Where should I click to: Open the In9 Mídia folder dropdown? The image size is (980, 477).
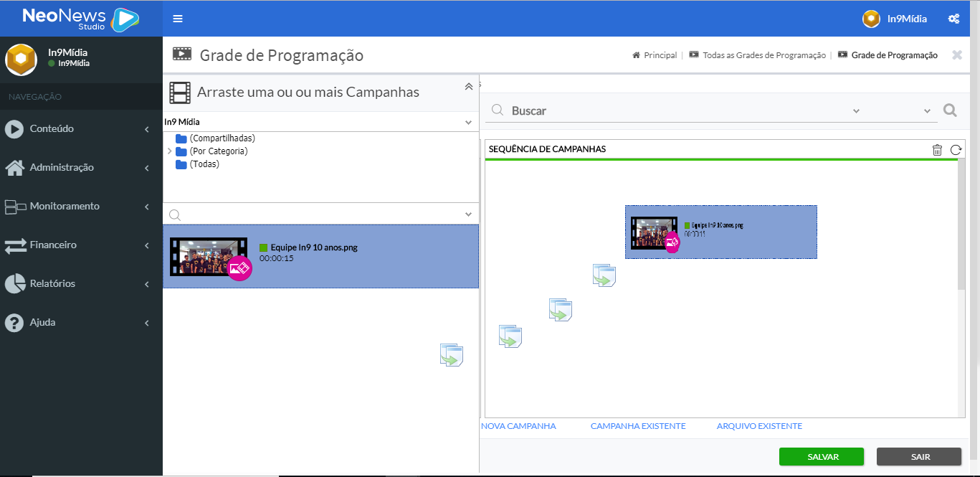coord(468,122)
